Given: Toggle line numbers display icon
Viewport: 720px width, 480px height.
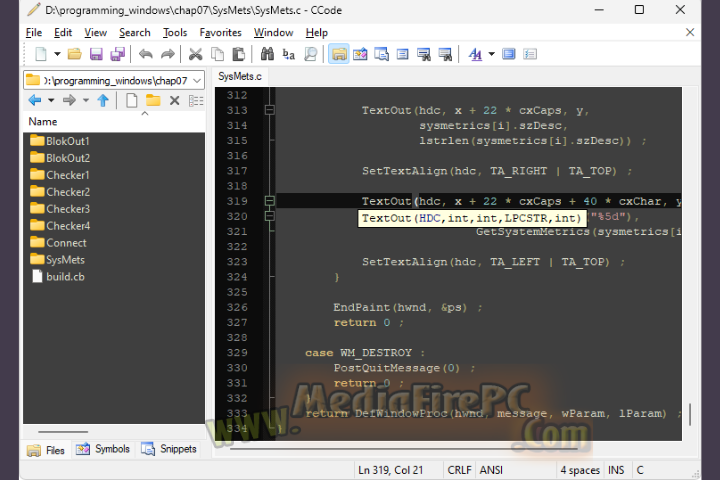Looking at the screenshot, I should point(530,54).
